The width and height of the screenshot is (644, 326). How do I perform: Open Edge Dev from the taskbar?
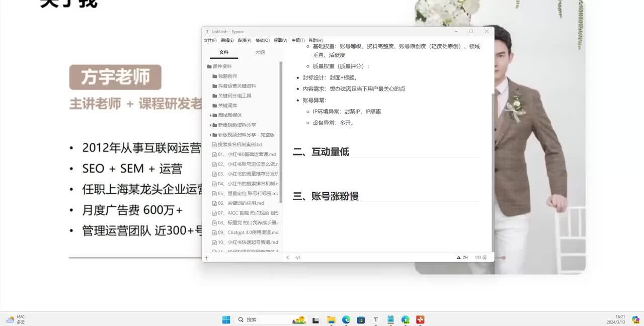pyautogui.click(x=406, y=319)
